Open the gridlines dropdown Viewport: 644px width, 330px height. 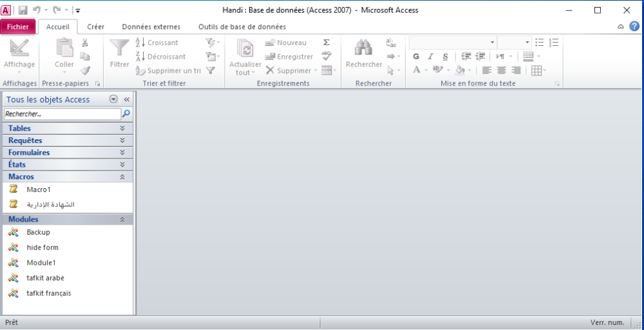[x=538, y=70]
